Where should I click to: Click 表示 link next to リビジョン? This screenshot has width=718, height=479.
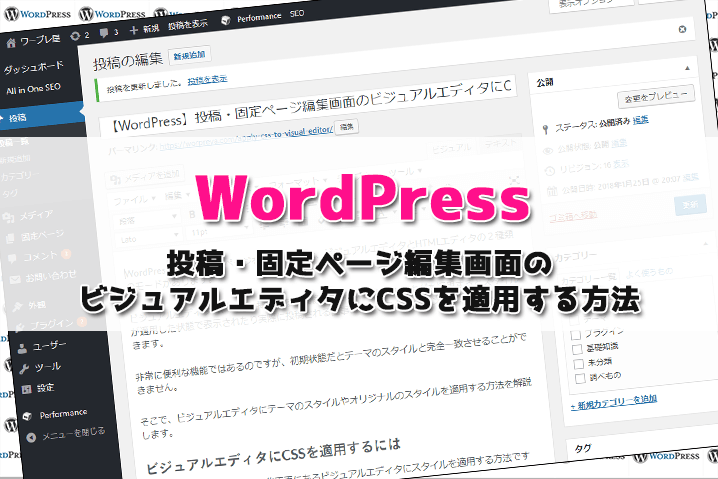point(621,164)
